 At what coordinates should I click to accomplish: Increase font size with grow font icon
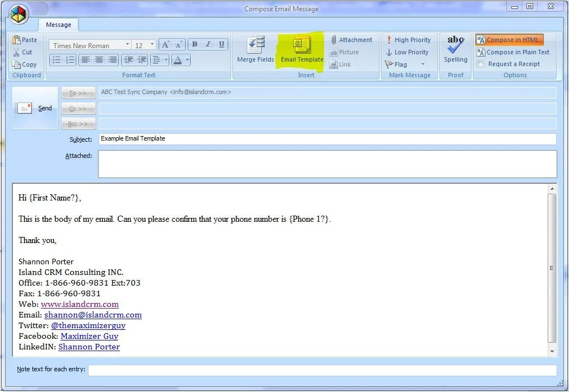coord(165,45)
